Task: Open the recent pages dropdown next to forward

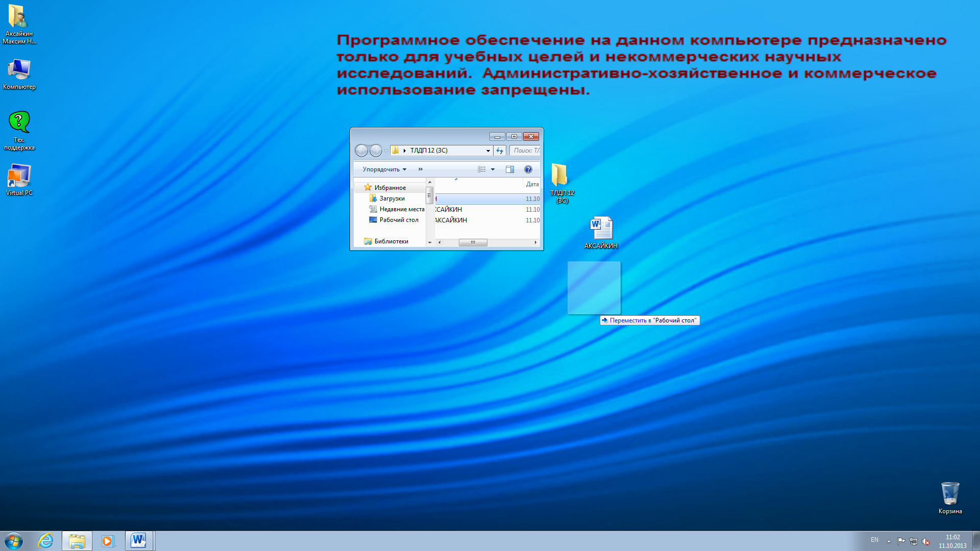Action: 386,151
